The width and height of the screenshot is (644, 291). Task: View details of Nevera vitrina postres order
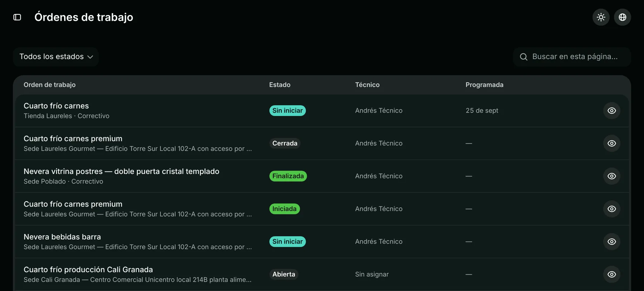[x=612, y=176]
